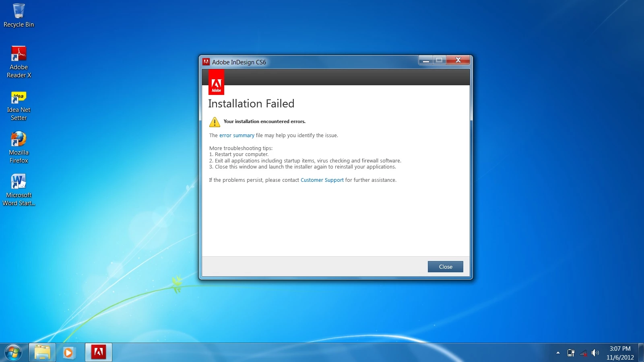Show hidden system tray icons arrow

click(x=558, y=353)
